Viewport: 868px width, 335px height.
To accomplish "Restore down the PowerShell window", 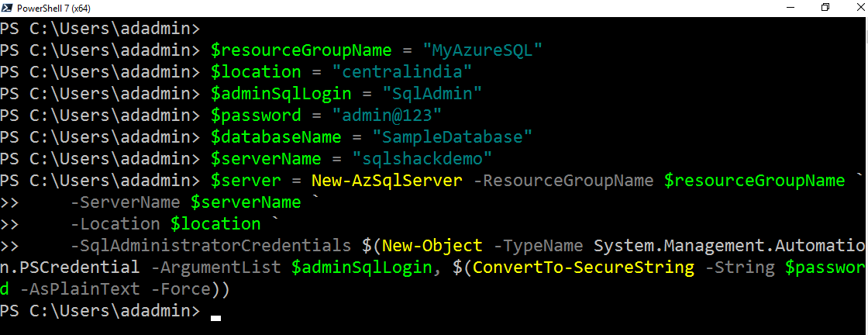I will (825, 8).
